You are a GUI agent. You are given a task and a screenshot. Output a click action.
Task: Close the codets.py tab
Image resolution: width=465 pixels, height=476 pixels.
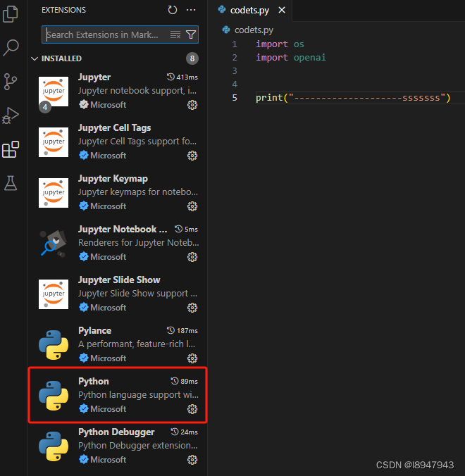pyautogui.click(x=282, y=11)
